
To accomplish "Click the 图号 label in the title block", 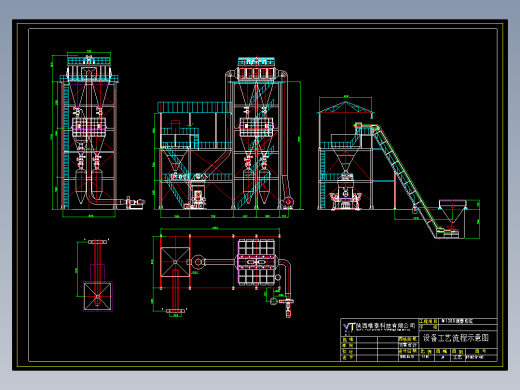I will coord(481,351).
